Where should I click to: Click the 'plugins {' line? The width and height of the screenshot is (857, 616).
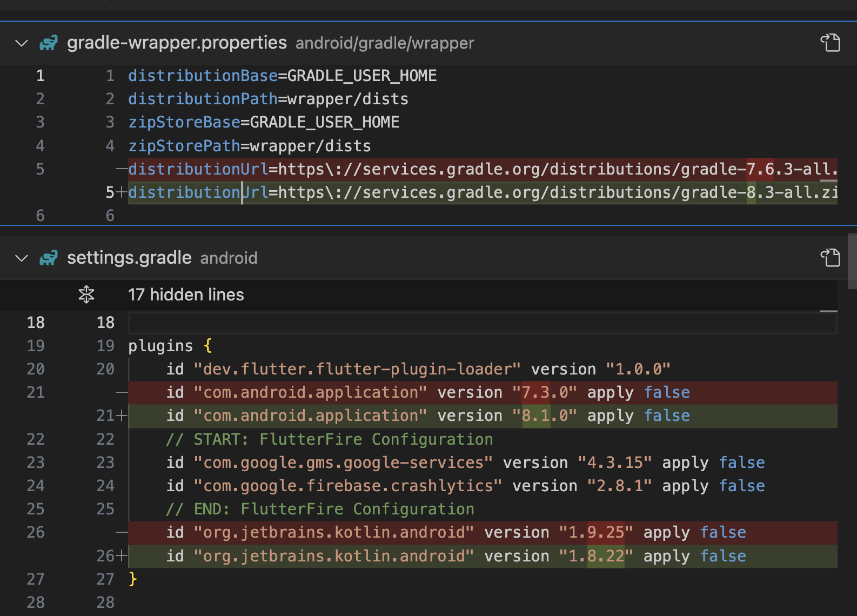(x=170, y=346)
